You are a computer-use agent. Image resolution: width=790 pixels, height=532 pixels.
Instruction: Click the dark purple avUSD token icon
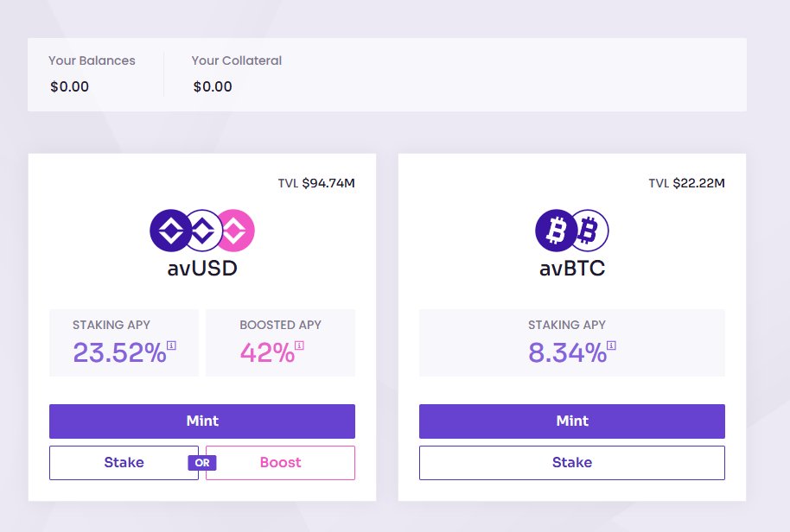[169, 231]
